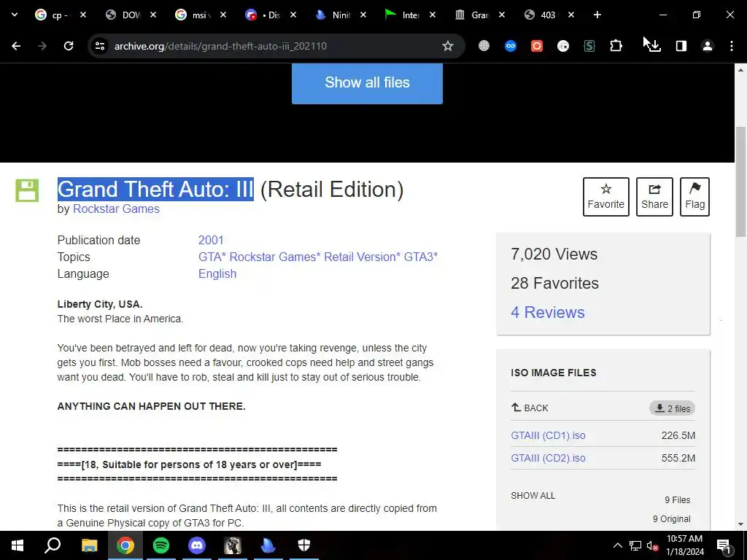Image resolution: width=747 pixels, height=560 pixels.
Task: Open a new browser tab
Action: 597,15
